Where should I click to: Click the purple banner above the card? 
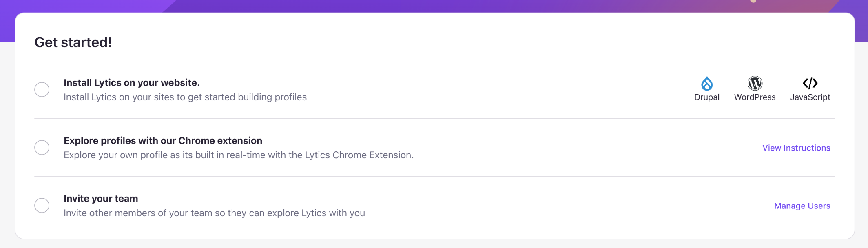point(434,6)
